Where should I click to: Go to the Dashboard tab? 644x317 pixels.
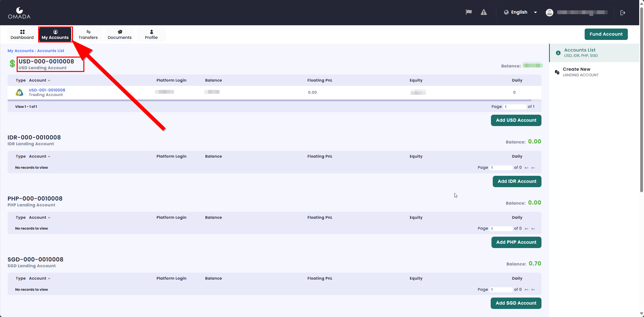[22, 35]
